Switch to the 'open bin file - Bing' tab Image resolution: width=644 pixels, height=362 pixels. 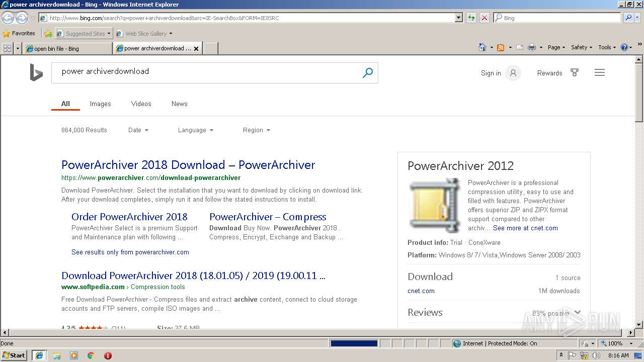click(x=67, y=48)
